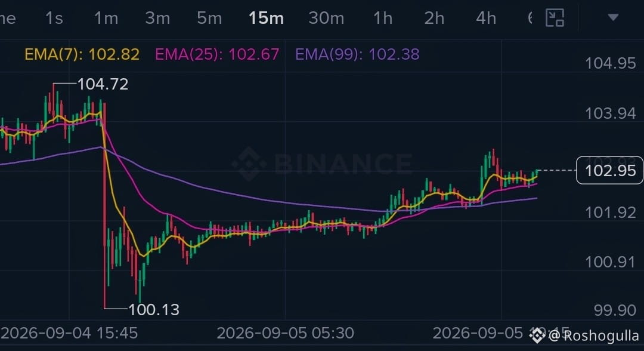Click the 104.95 price axis label
The image size is (644, 351).
click(611, 63)
